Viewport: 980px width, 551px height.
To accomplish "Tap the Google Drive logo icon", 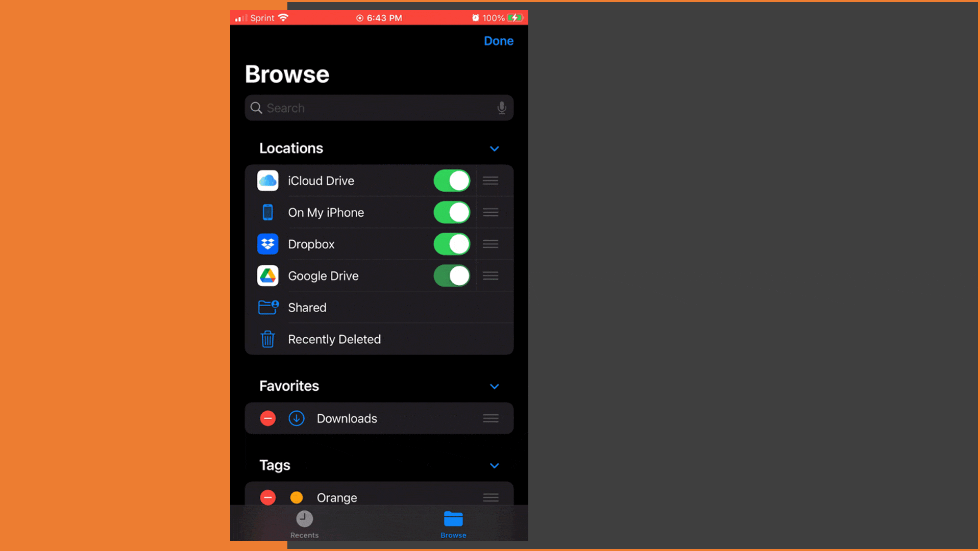I will tap(267, 275).
